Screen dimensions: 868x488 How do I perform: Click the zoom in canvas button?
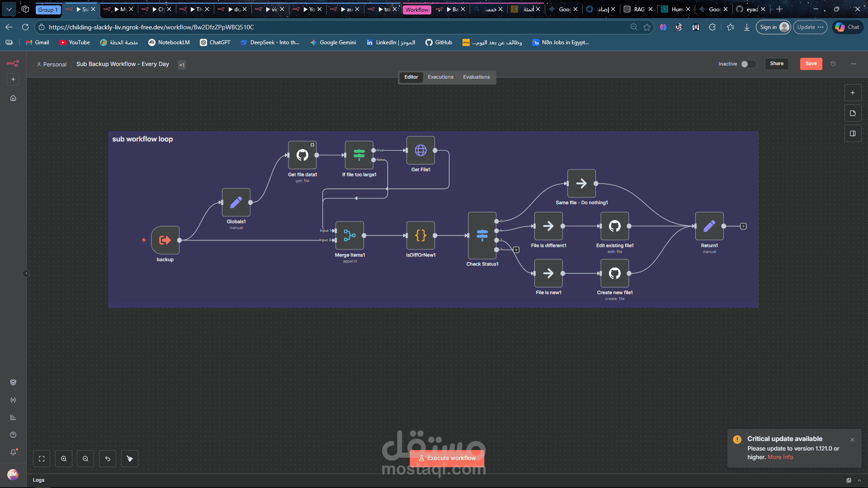pyautogui.click(x=64, y=459)
